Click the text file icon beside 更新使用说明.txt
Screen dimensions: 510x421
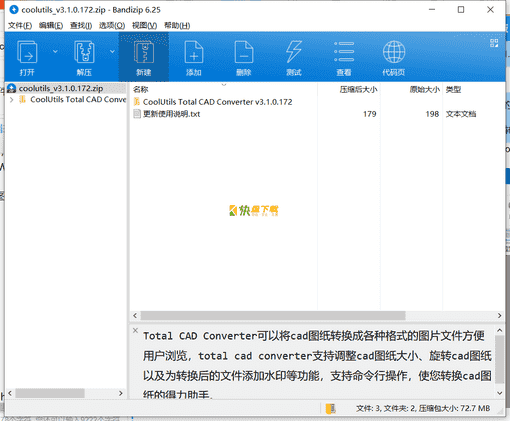coord(137,114)
